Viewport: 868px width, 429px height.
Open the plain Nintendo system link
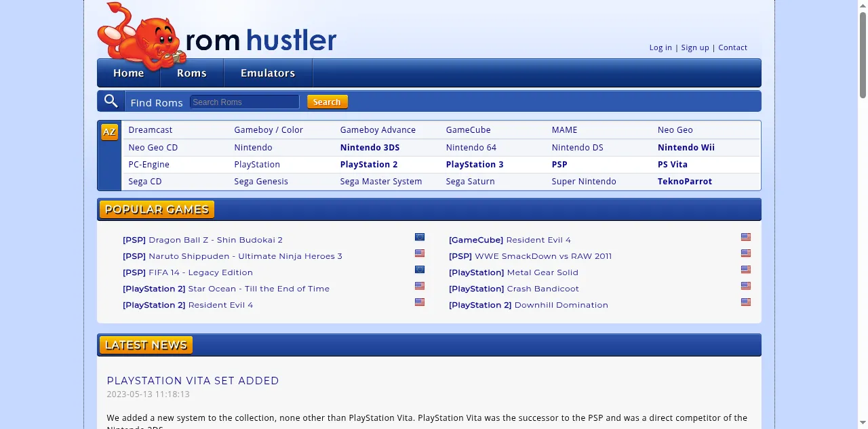(253, 148)
